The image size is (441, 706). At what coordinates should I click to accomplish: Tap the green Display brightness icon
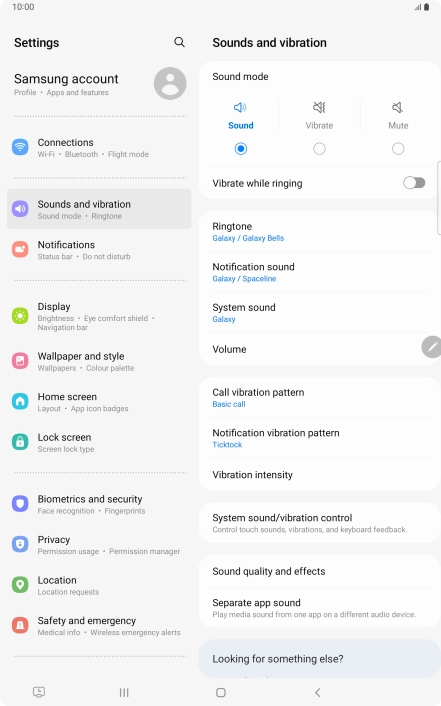pos(20,316)
